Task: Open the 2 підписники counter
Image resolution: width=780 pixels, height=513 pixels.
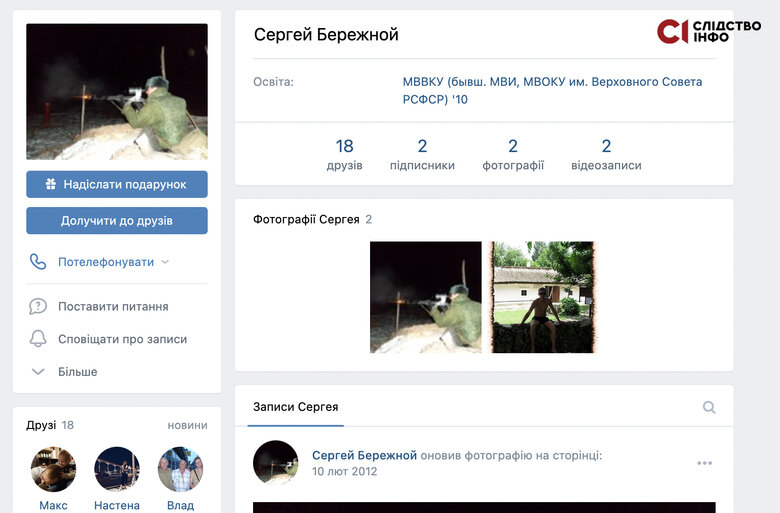Action: pyautogui.click(x=422, y=154)
